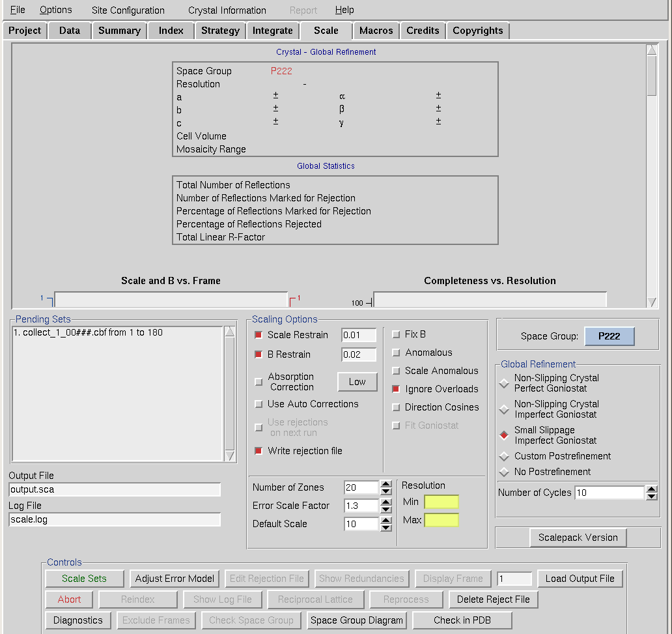The width and height of the screenshot is (672, 634).
Task: Choose Non-Slipping Crystal Perfect Goniostat
Action: (x=504, y=383)
